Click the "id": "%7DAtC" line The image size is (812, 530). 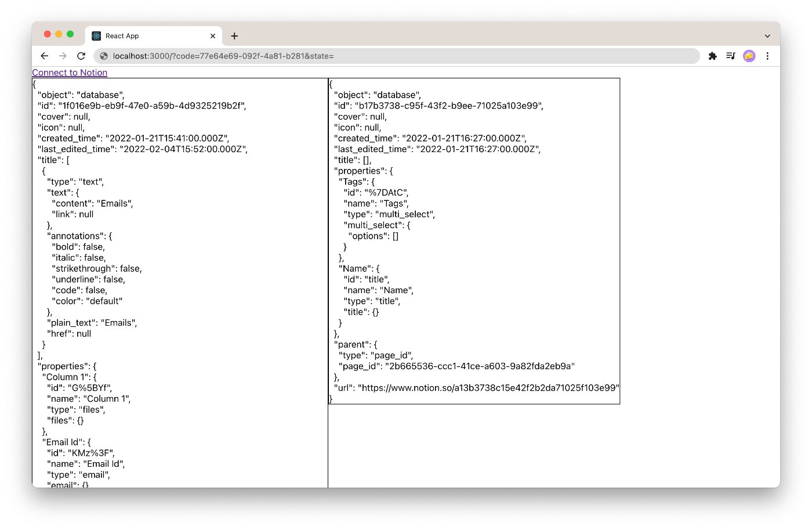(x=376, y=193)
